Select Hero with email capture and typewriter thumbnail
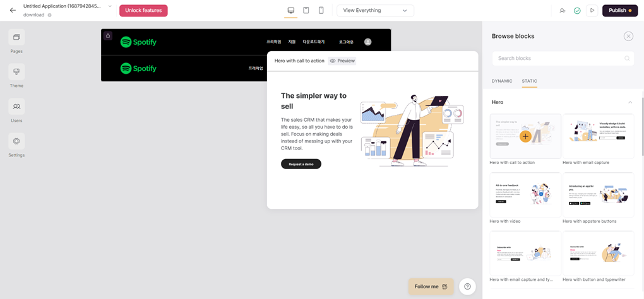Viewport: 644px width, 299px height. click(526, 253)
